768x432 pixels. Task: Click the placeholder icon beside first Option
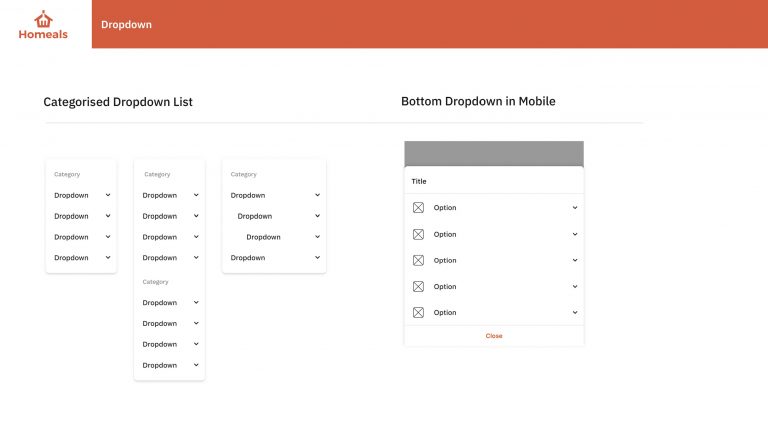click(x=418, y=208)
